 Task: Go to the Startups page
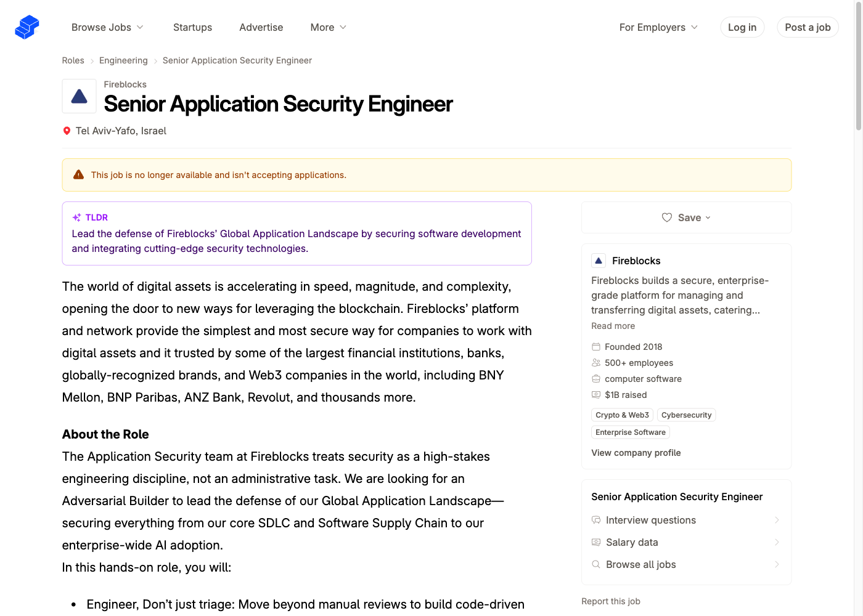point(192,27)
